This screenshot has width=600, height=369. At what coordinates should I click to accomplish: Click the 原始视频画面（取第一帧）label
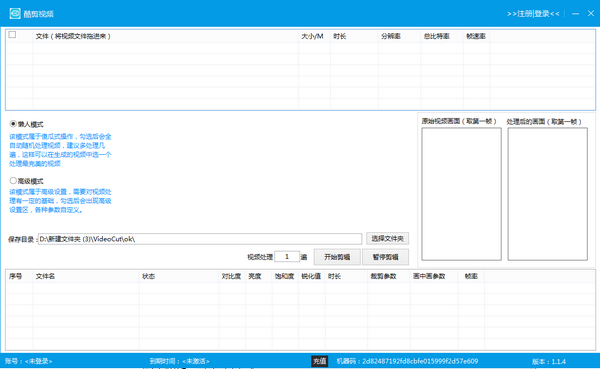coord(459,121)
